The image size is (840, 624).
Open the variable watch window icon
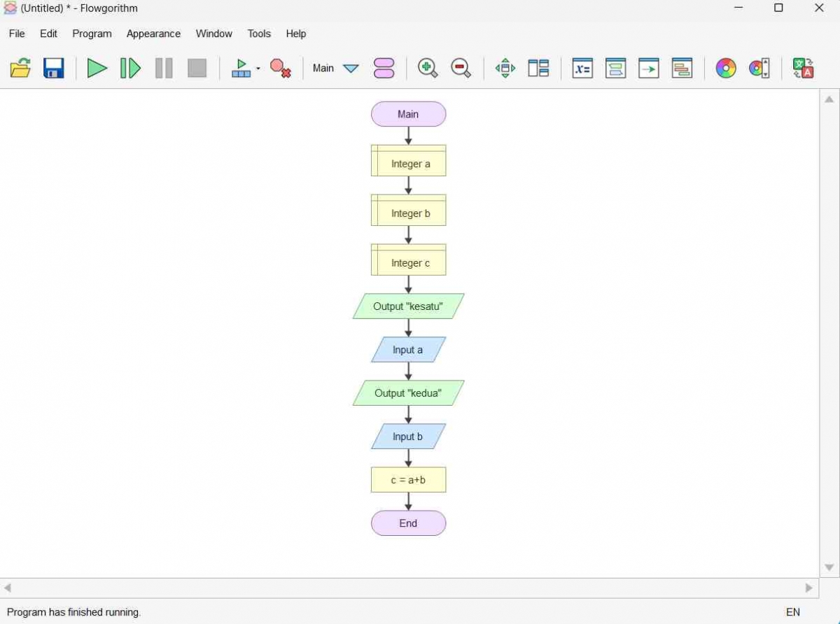point(582,68)
